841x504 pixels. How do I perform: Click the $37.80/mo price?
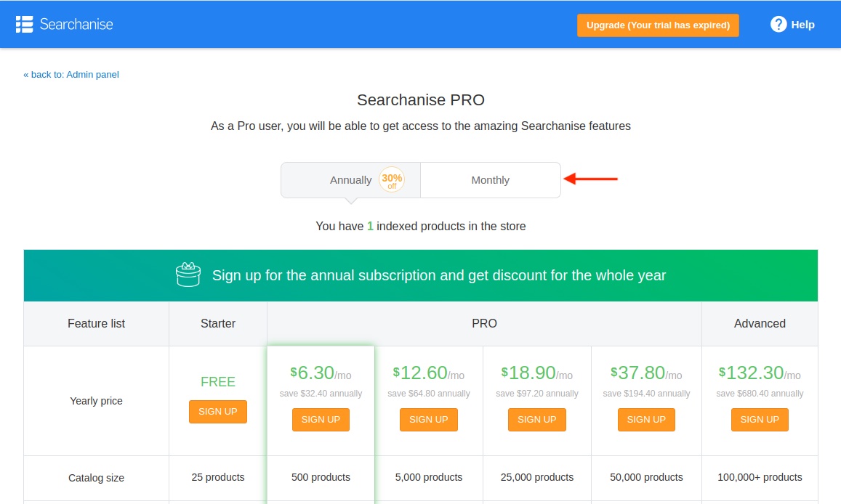646,373
